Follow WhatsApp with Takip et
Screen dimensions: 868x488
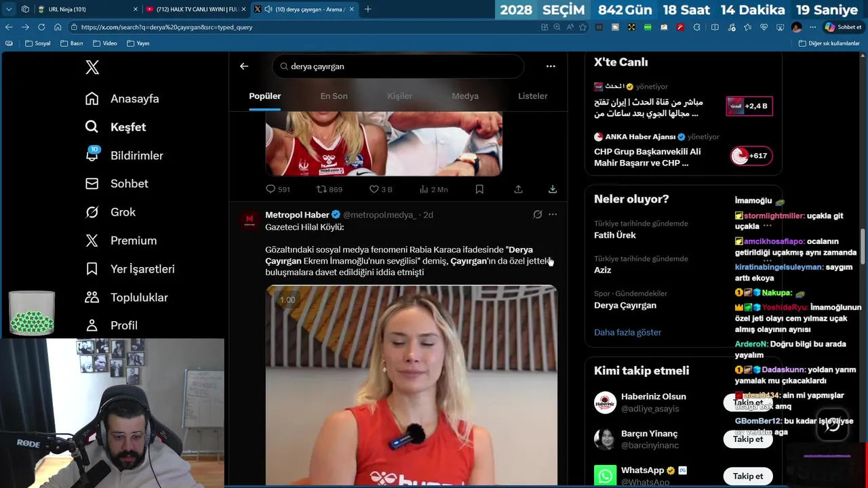tap(748, 476)
